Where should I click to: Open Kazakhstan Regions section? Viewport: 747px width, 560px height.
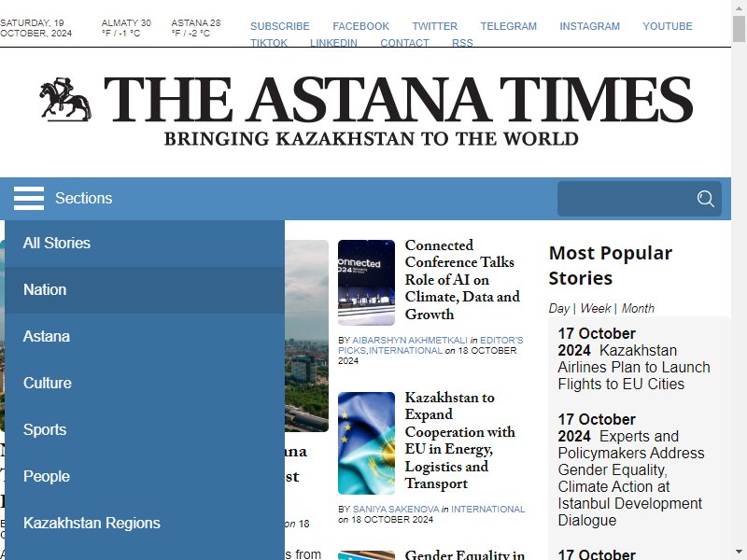point(145,523)
